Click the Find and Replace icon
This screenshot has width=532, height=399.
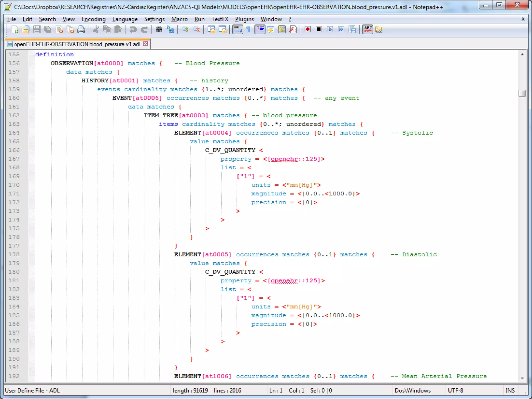click(170, 30)
